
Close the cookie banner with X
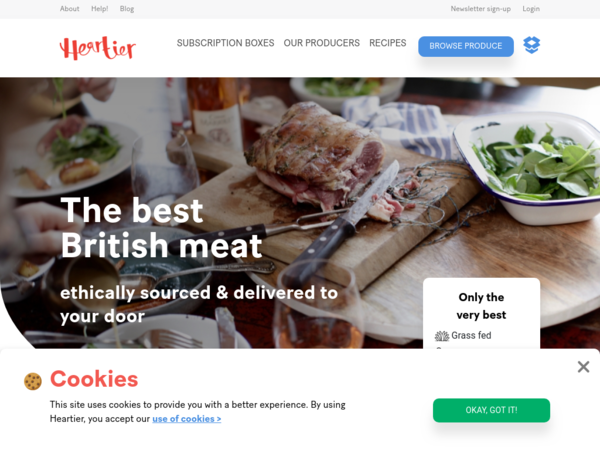tap(583, 367)
